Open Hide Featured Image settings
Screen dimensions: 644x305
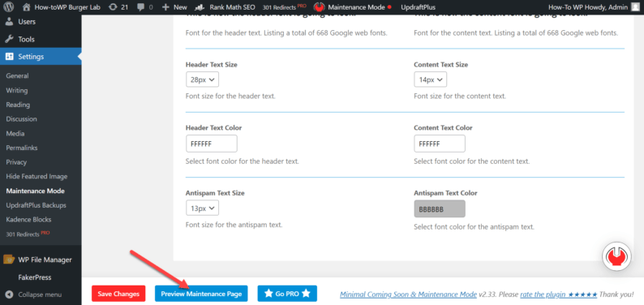point(36,177)
